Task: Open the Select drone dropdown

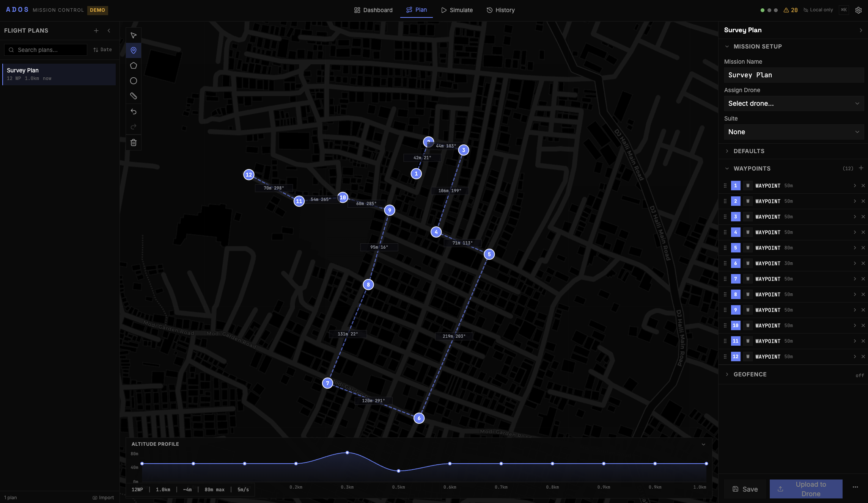Action: (794, 103)
